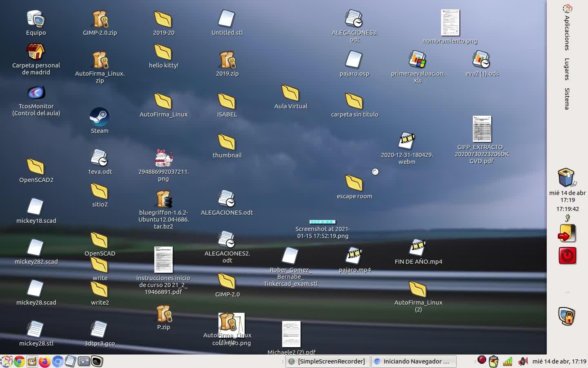Open the TcosMonitor classroom control icon
This screenshot has height=368, width=588.
click(36, 93)
